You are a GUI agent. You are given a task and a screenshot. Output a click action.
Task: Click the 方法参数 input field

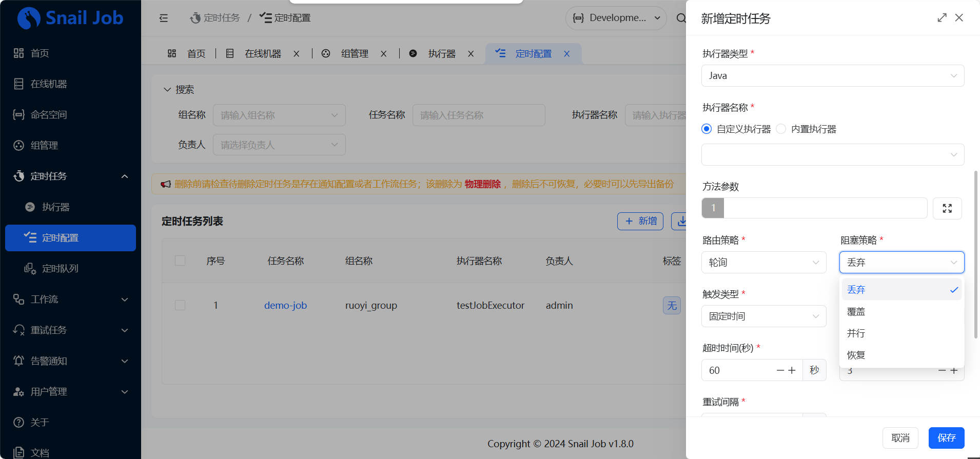click(x=825, y=208)
